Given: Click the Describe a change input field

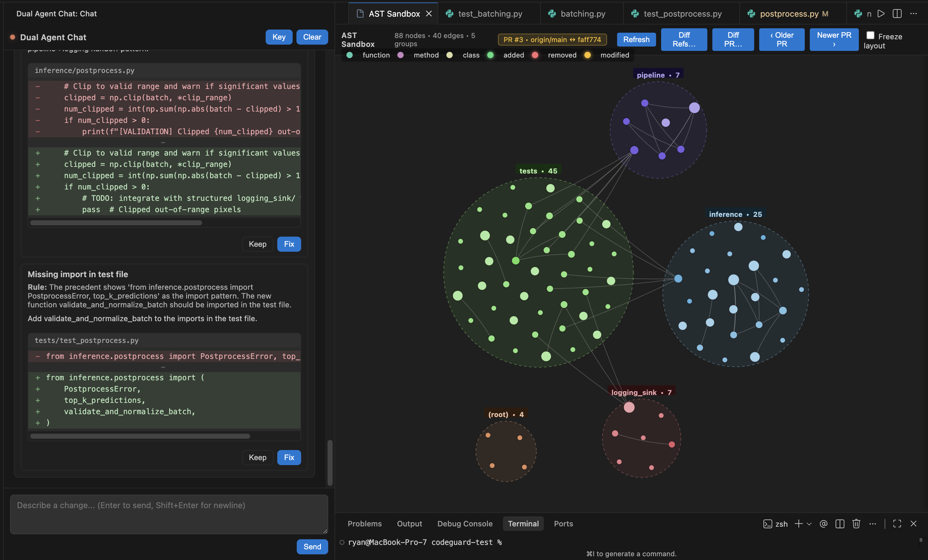Looking at the screenshot, I should tap(169, 514).
